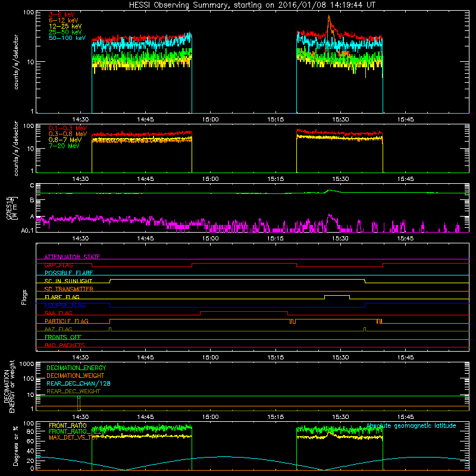476x476 pixels.
Task: Click the GOES panel 15:45 tick label
Action: tap(405, 239)
